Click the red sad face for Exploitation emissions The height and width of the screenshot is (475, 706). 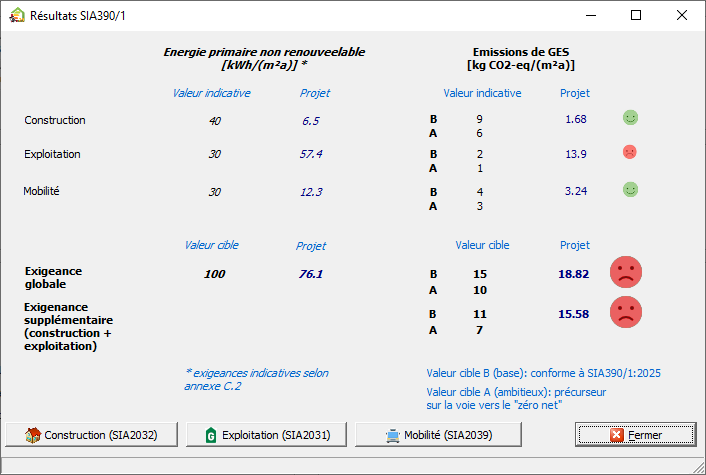point(630,153)
